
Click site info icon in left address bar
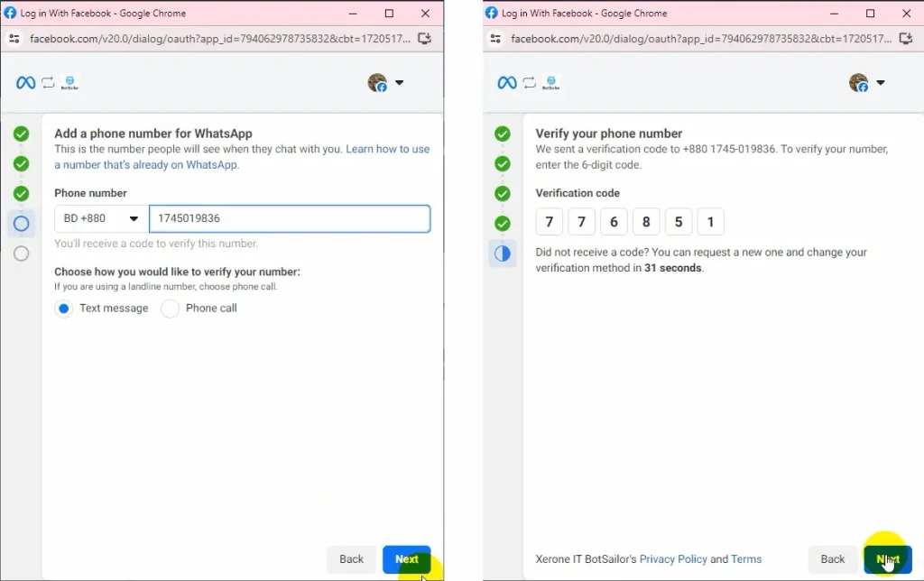click(14, 39)
